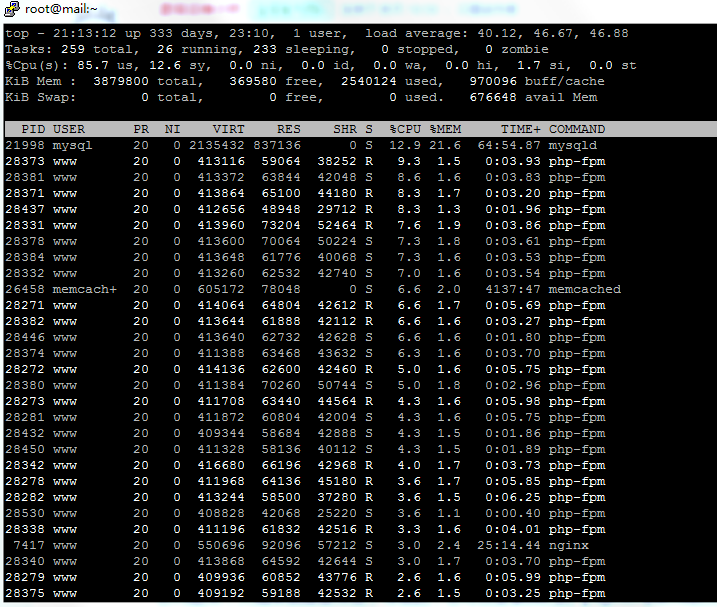This screenshot has width=717, height=607.
Task: Click mysqld TIME+ value 64:54.87
Action: [x=508, y=145]
